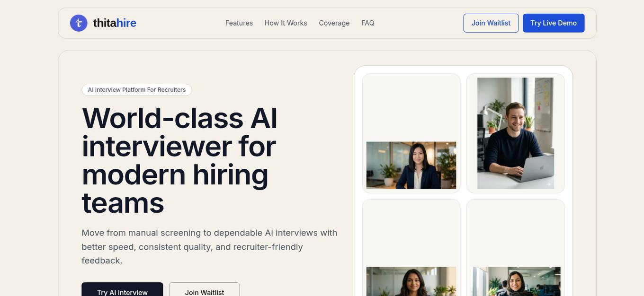The width and height of the screenshot is (644, 296).
Task: Click blank area above the navy blazer photo
Action: coord(411,109)
